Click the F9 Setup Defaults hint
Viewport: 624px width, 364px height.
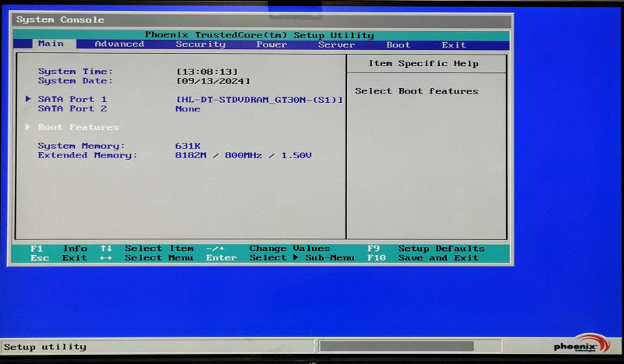pyautogui.click(x=426, y=249)
